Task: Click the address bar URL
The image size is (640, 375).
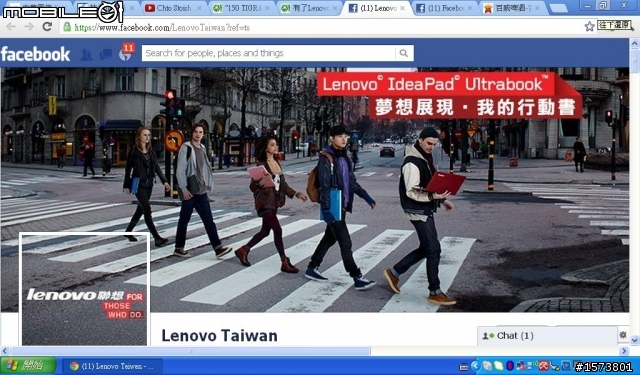Action: pyautogui.click(x=162, y=28)
